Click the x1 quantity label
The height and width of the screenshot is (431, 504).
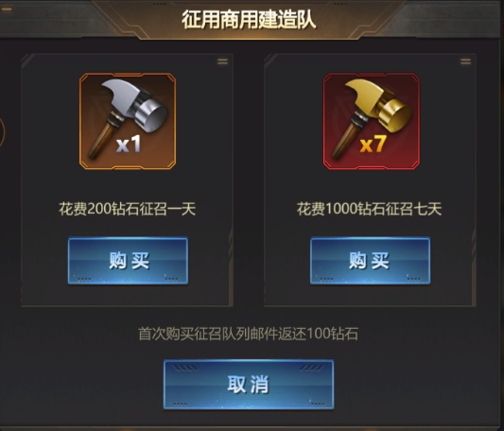pyautogui.click(x=129, y=144)
